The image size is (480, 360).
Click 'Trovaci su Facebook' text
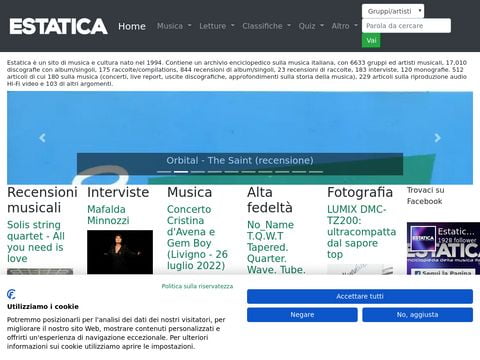tap(426, 196)
